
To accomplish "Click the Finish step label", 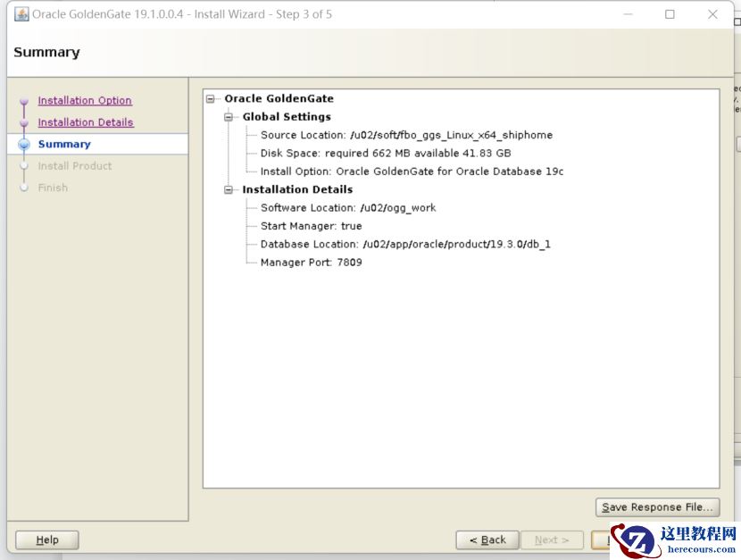I will pos(53,188).
